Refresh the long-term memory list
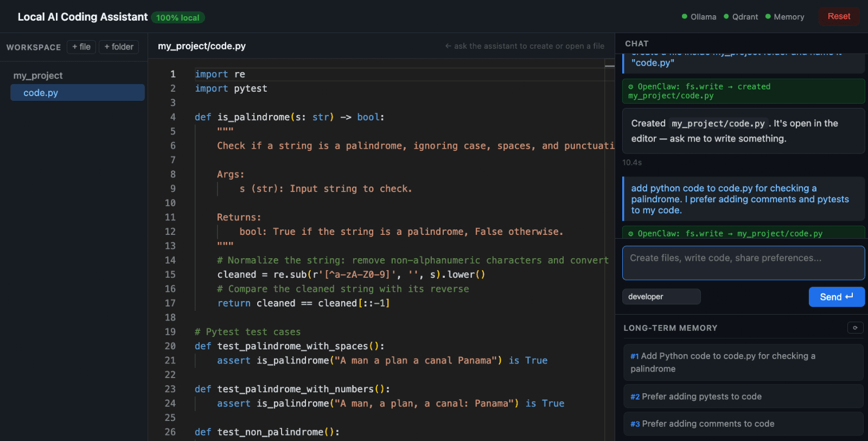The width and height of the screenshot is (868, 441). (855, 328)
